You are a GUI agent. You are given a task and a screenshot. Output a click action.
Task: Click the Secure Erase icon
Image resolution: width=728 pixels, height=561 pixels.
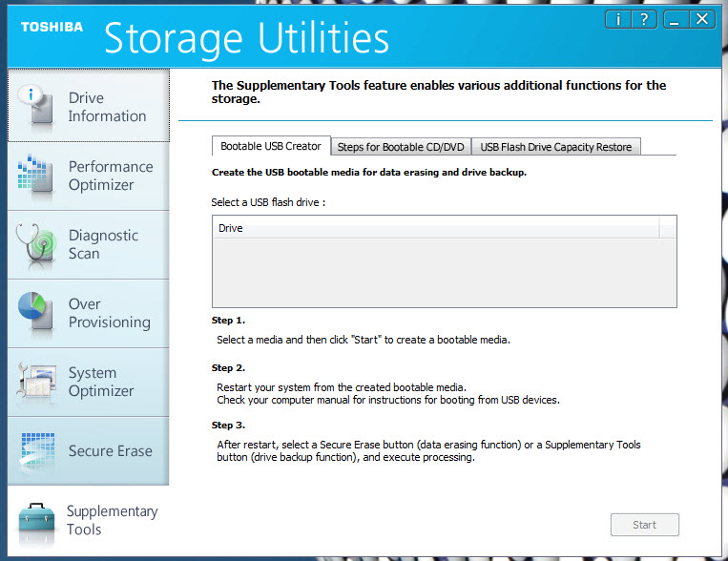[37, 449]
